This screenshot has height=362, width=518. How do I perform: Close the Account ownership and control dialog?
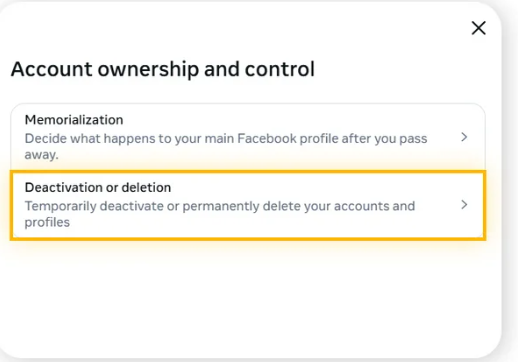coord(478,28)
